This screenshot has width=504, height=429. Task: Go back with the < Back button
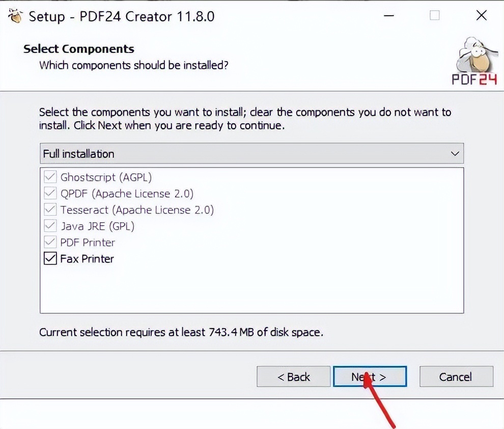(x=293, y=377)
